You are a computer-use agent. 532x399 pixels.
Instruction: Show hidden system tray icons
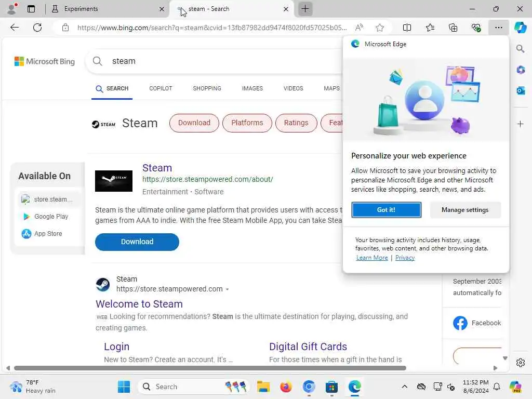(404, 387)
